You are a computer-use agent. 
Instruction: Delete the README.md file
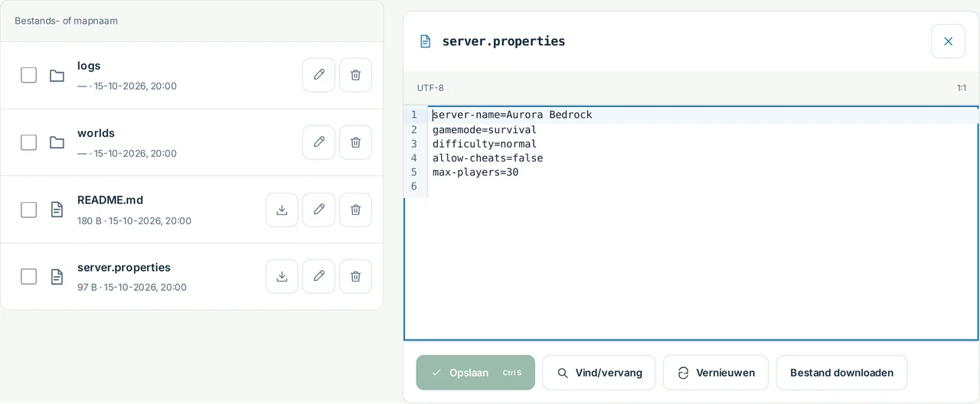(x=355, y=210)
